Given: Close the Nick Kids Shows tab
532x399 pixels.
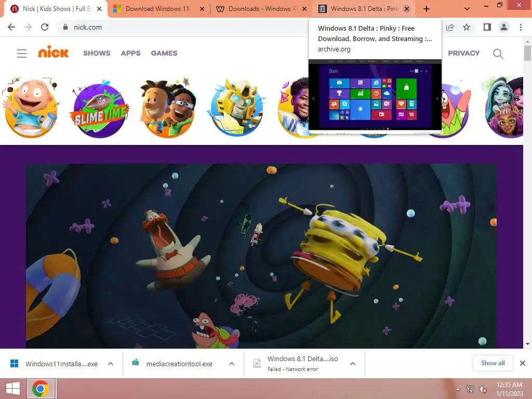Looking at the screenshot, I should [x=99, y=9].
